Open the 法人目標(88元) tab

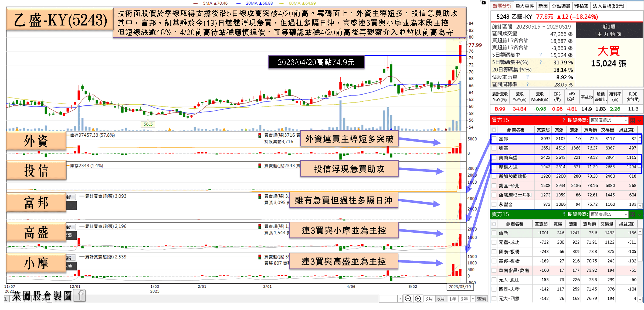[x=608, y=6]
